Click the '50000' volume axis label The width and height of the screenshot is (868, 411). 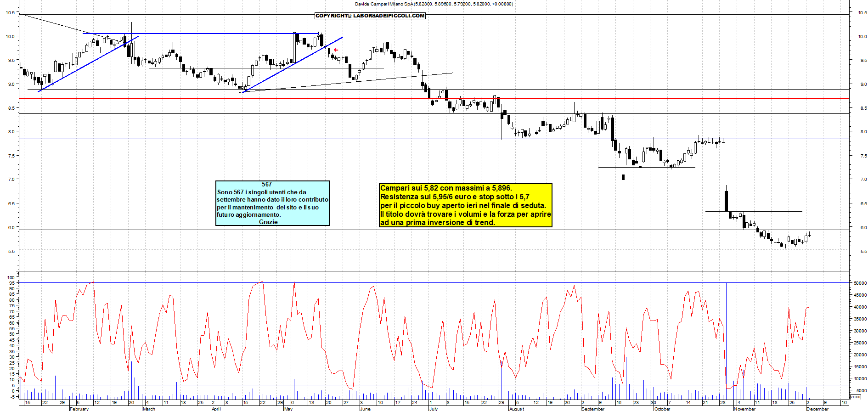point(860,283)
